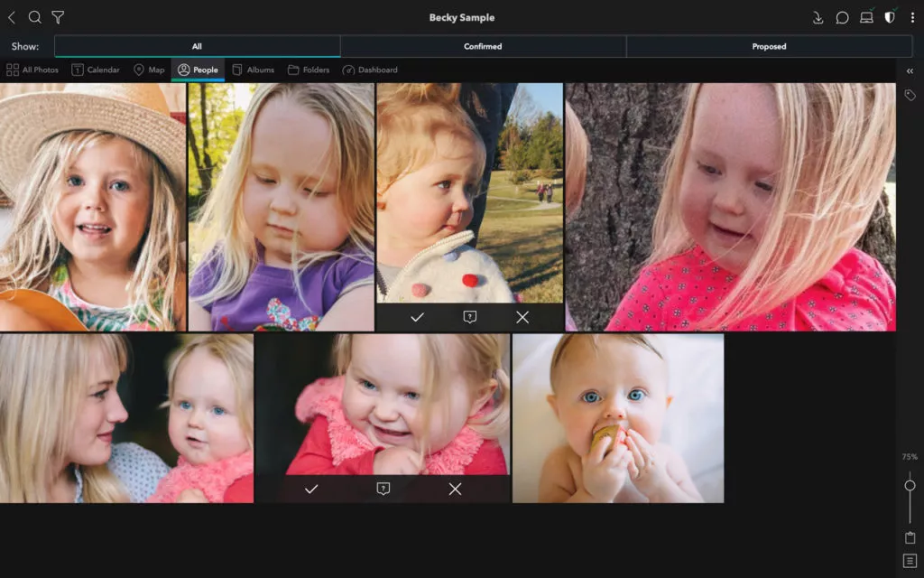Switch to the Confirmed tab
The width and height of the screenshot is (924, 578).
click(x=483, y=46)
